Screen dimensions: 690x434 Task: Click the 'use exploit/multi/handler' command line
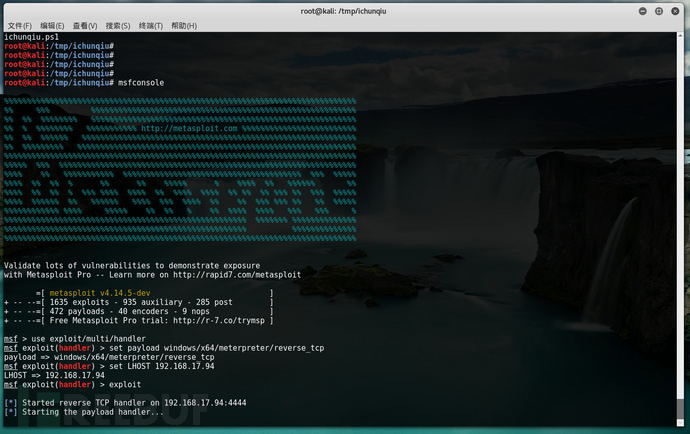(88, 339)
